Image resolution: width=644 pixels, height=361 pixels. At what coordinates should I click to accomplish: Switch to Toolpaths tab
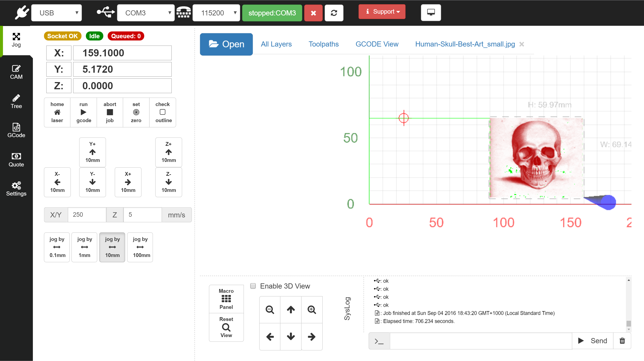(324, 44)
